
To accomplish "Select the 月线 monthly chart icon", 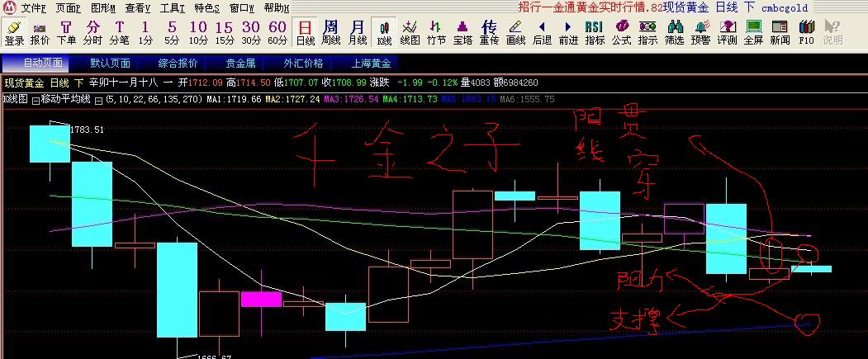I will tap(358, 33).
